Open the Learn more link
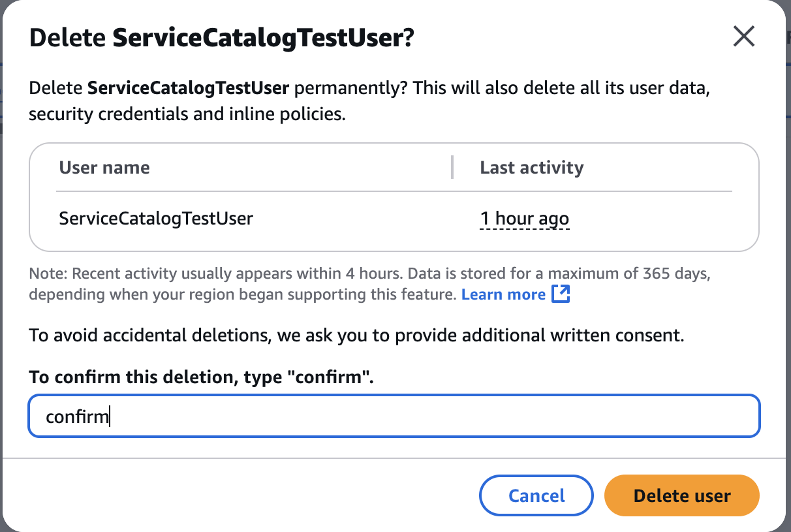 (x=503, y=294)
